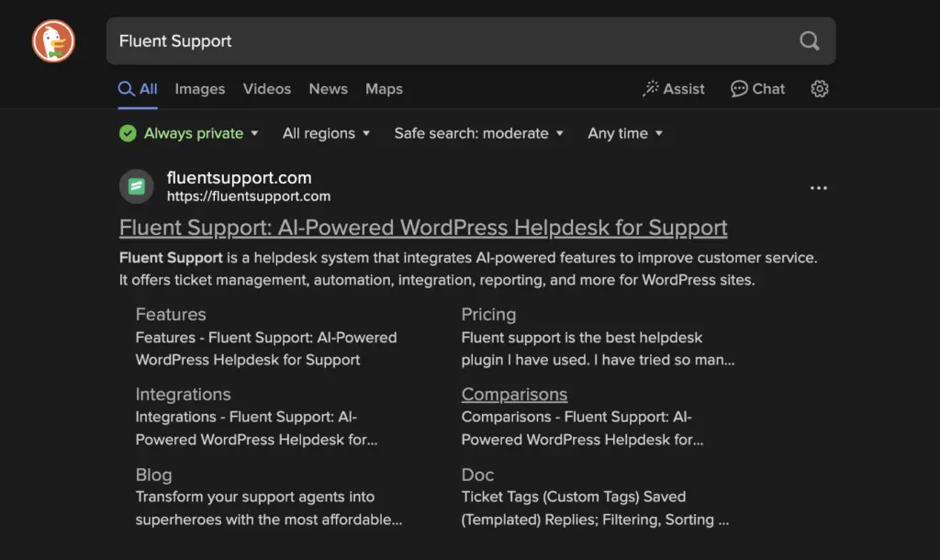
Task: Open the Assist feature
Action: click(x=673, y=89)
